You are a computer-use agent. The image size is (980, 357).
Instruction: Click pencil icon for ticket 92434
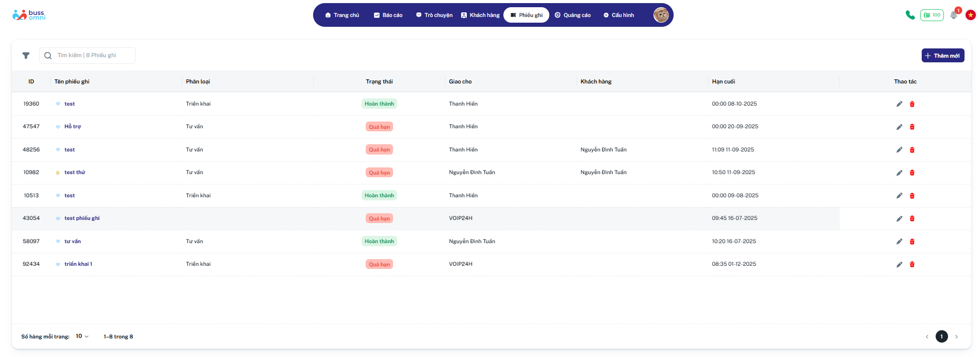899,264
